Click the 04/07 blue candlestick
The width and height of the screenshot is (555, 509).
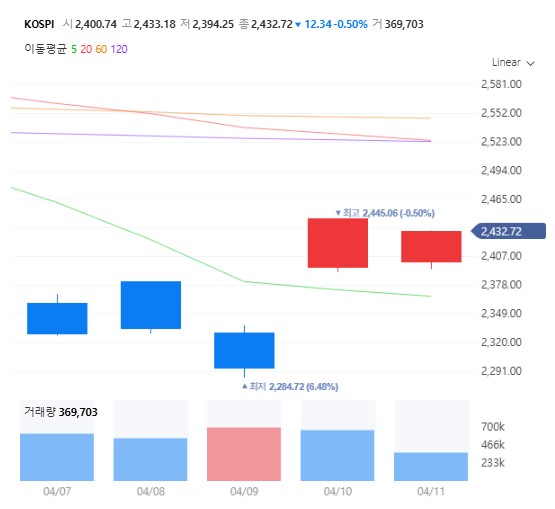57,318
